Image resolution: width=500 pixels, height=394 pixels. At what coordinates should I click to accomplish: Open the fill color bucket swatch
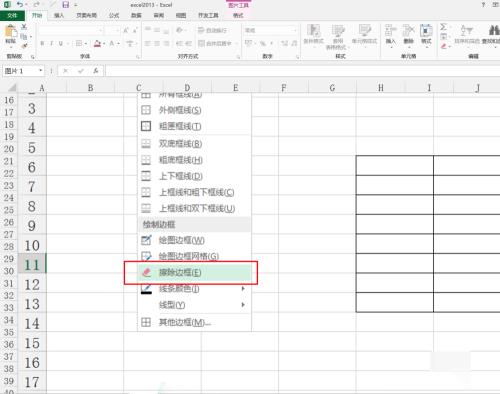click(97, 43)
